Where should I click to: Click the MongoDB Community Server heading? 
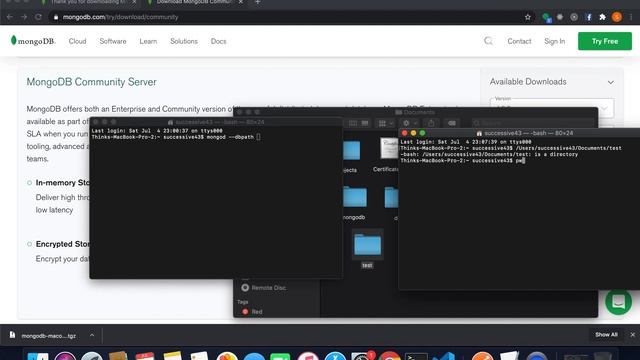(x=91, y=82)
